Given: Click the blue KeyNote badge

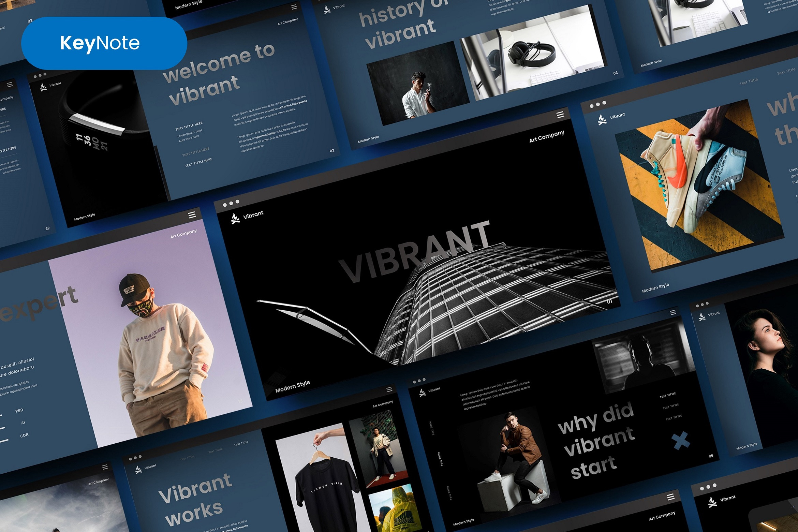Looking at the screenshot, I should pyautogui.click(x=104, y=43).
